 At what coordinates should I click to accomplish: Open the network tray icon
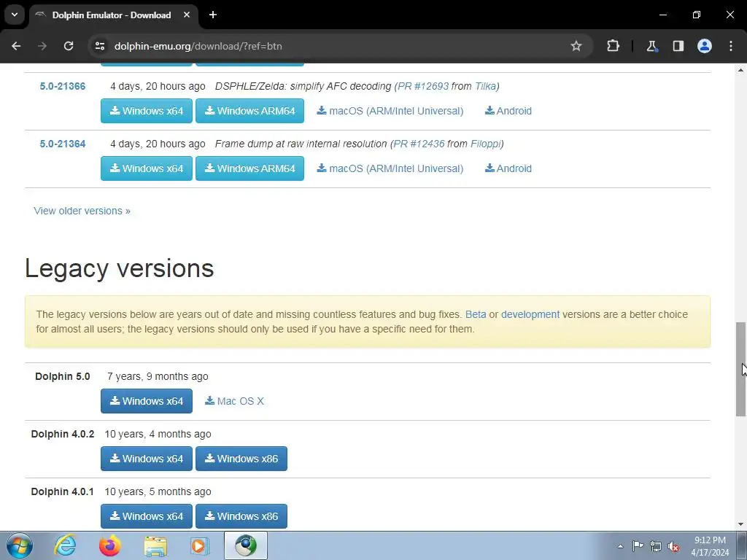[656, 546]
